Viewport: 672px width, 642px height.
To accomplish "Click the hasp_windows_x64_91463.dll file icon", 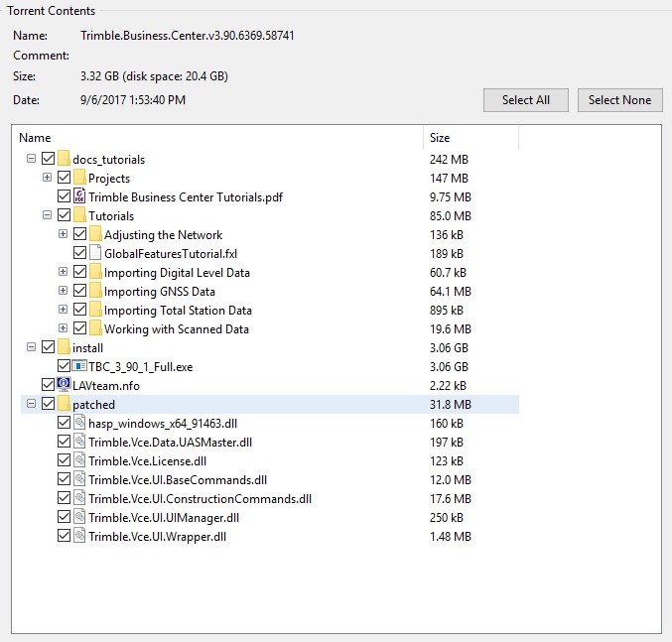I will 79,423.
